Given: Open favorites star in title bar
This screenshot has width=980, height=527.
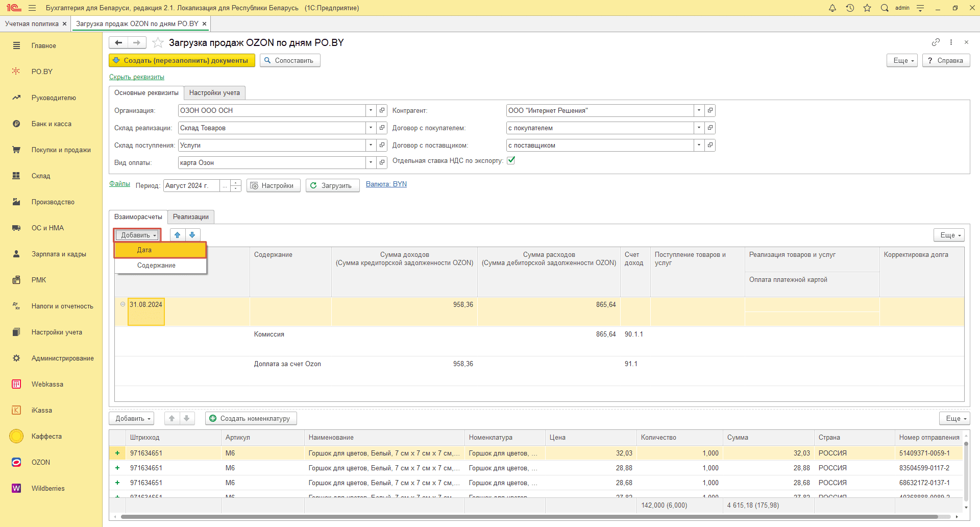Looking at the screenshot, I should [x=867, y=8].
